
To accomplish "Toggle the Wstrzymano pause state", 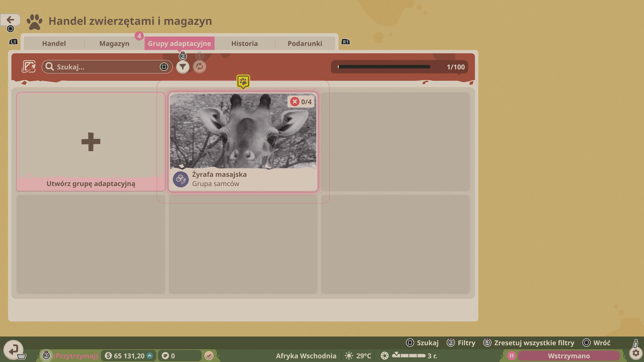I will [569, 356].
